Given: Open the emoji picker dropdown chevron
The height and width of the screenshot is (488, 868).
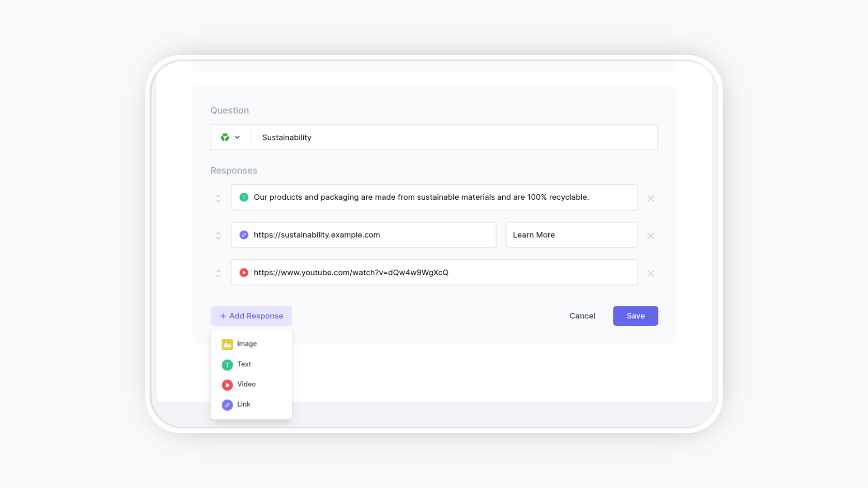Looking at the screenshot, I should 237,137.
